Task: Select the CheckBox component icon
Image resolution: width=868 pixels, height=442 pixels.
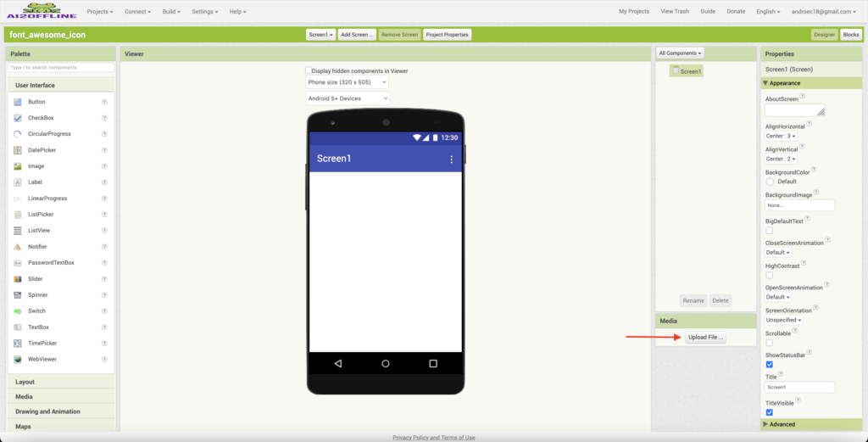Action: coord(18,118)
